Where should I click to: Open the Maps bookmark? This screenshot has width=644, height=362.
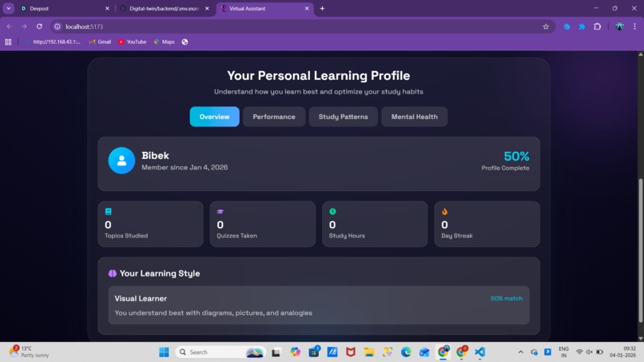click(x=165, y=42)
